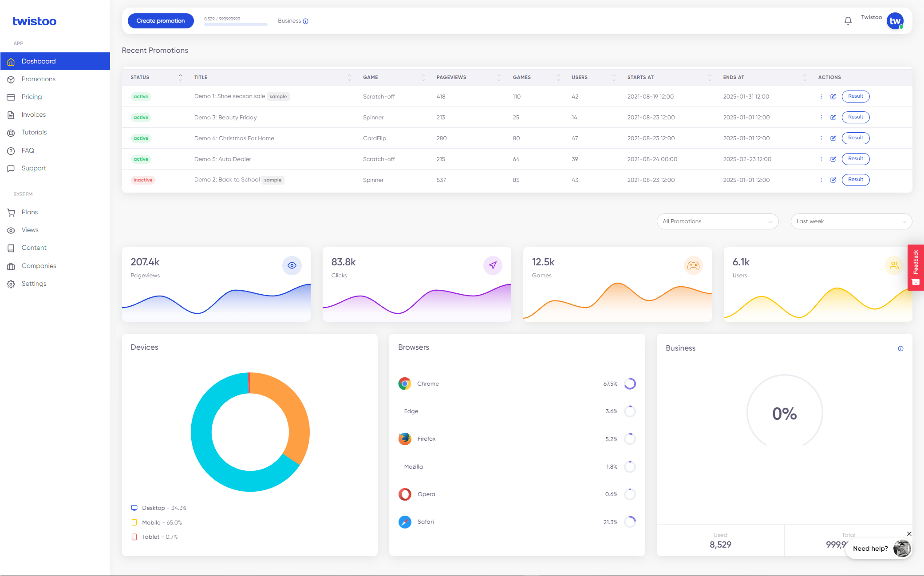
Task: Go to Invoices sidebar item
Action: [x=34, y=114]
